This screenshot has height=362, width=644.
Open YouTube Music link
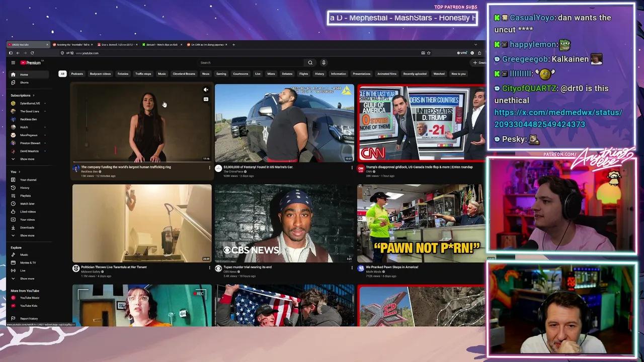click(28, 298)
